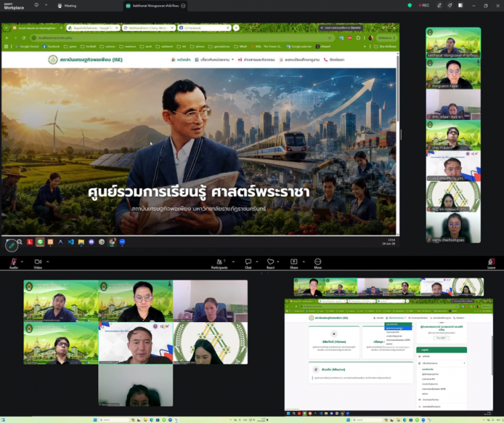The image size is (504, 423).
Task: Start Share screen in Zoom toolbar
Action: coord(294,263)
